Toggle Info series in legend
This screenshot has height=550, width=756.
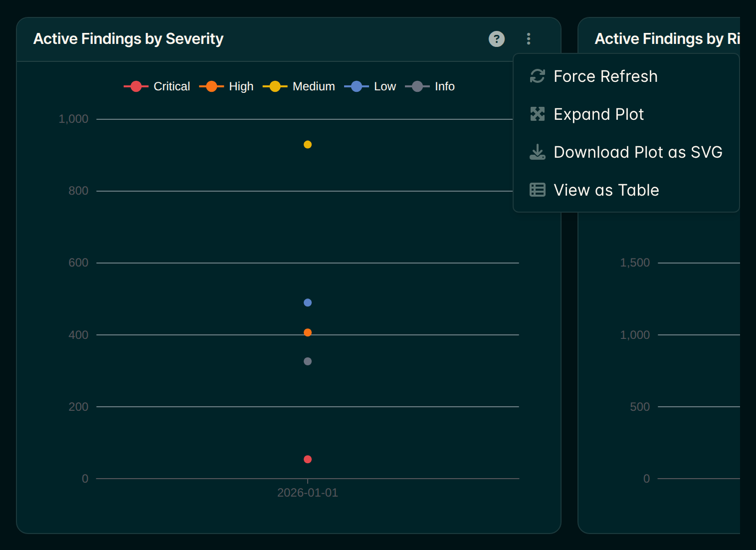pyautogui.click(x=430, y=86)
